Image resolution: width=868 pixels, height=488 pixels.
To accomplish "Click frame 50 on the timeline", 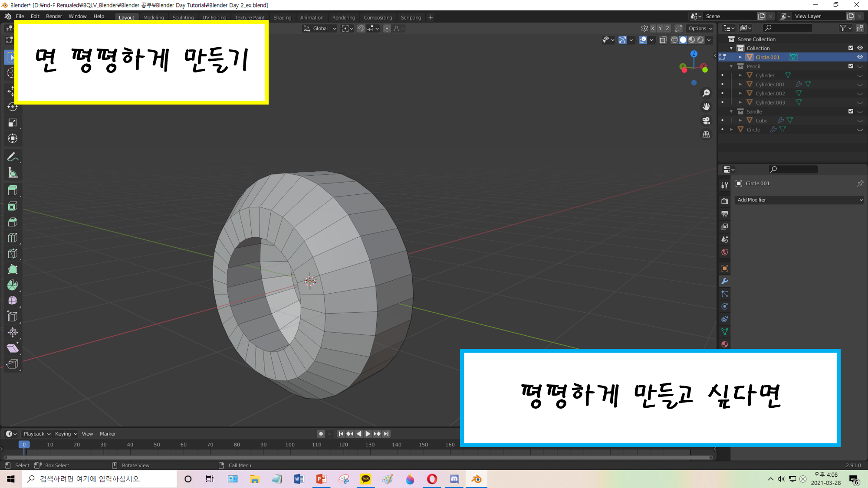I will click(157, 445).
